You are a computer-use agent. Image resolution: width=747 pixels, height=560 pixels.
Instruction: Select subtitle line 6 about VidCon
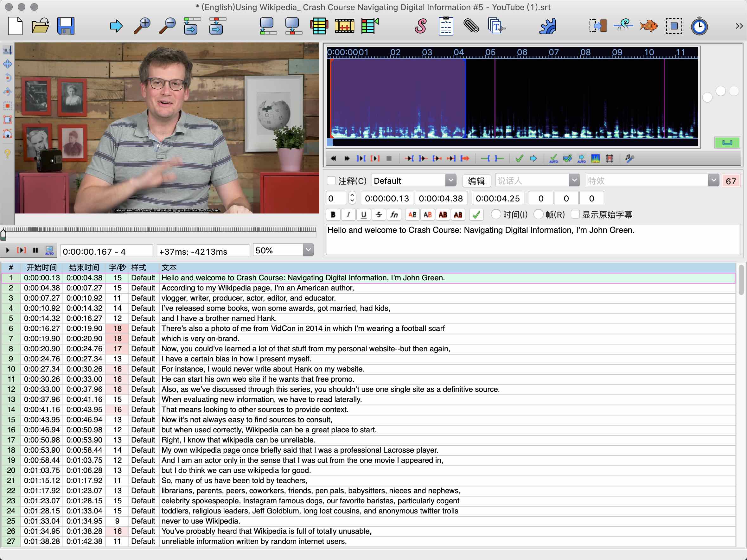pos(303,328)
